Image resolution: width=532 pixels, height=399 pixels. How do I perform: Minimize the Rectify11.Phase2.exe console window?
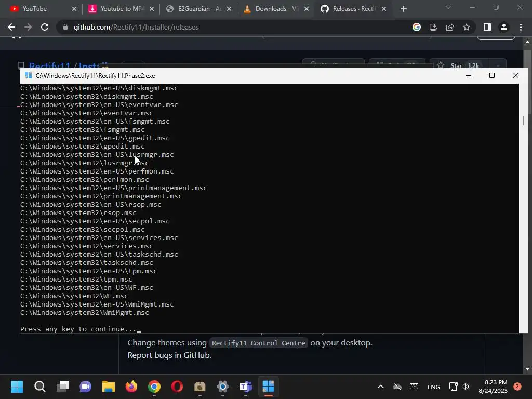point(469,76)
